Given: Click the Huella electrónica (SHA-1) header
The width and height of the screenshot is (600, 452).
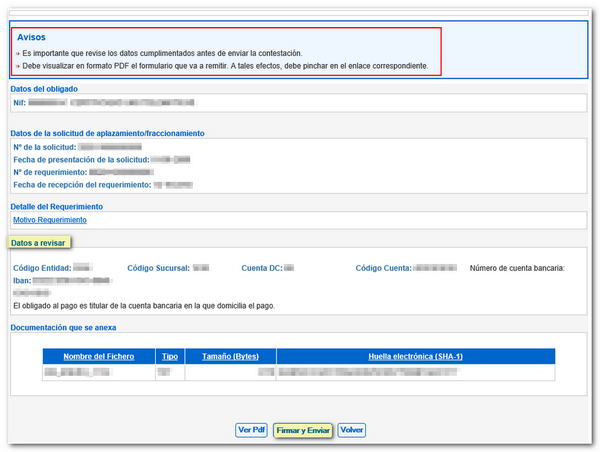Looking at the screenshot, I should (x=415, y=356).
